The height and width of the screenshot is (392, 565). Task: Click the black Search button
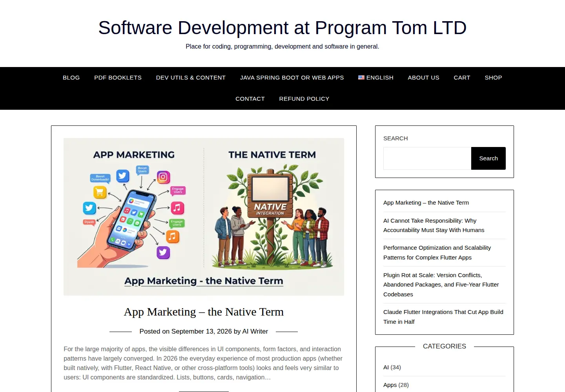click(x=488, y=158)
